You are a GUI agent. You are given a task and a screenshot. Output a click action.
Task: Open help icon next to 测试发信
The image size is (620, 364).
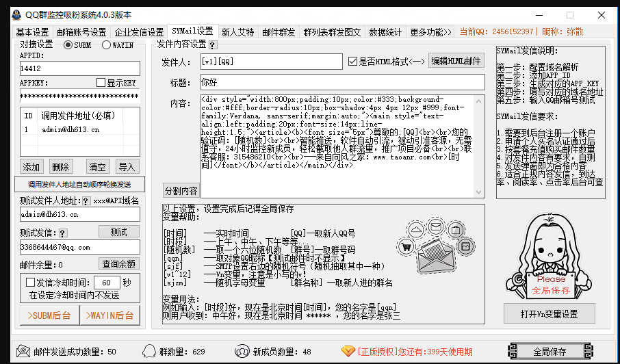click(x=63, y=233)
